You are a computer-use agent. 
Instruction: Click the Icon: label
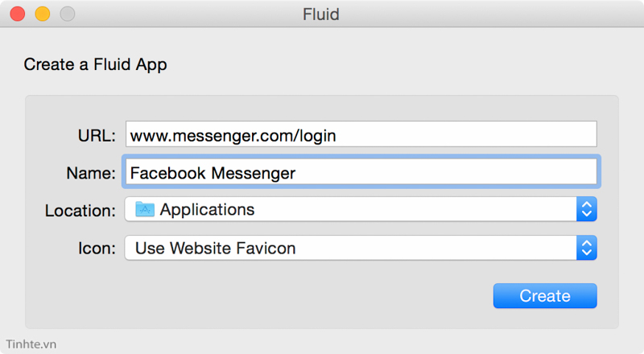(97, 249)
